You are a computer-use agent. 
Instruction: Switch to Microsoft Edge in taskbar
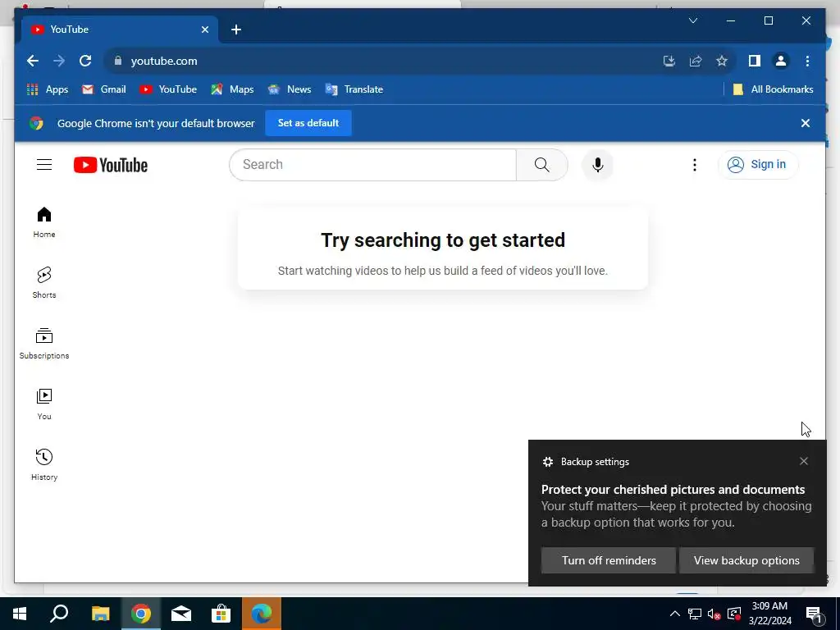[x=262, y=614]
